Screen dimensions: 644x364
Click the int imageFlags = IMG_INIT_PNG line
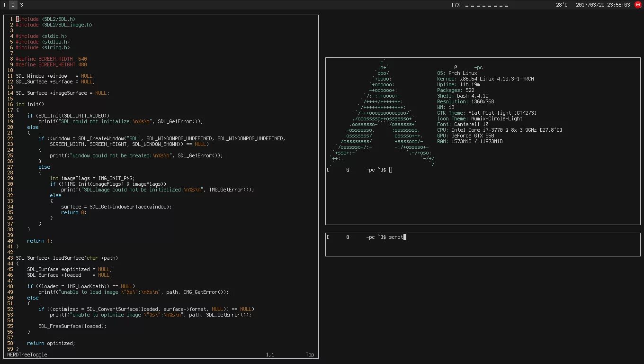click(92, 178)
